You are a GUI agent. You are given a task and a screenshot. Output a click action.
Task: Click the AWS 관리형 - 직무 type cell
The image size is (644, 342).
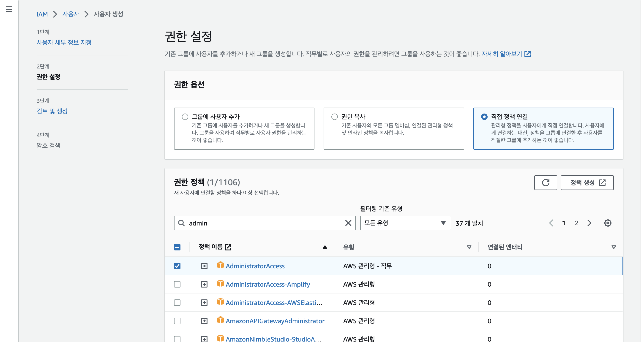[367, 266]
